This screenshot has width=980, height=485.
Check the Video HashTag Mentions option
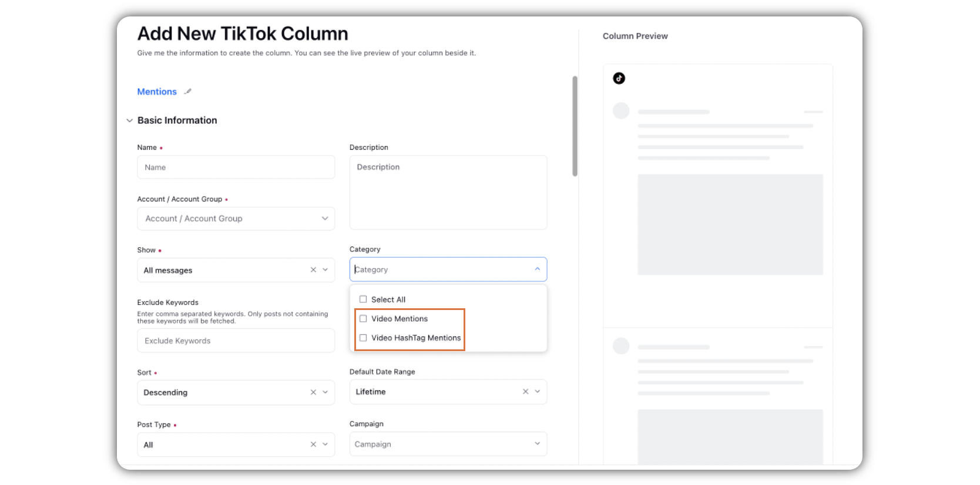pos(363,338)
